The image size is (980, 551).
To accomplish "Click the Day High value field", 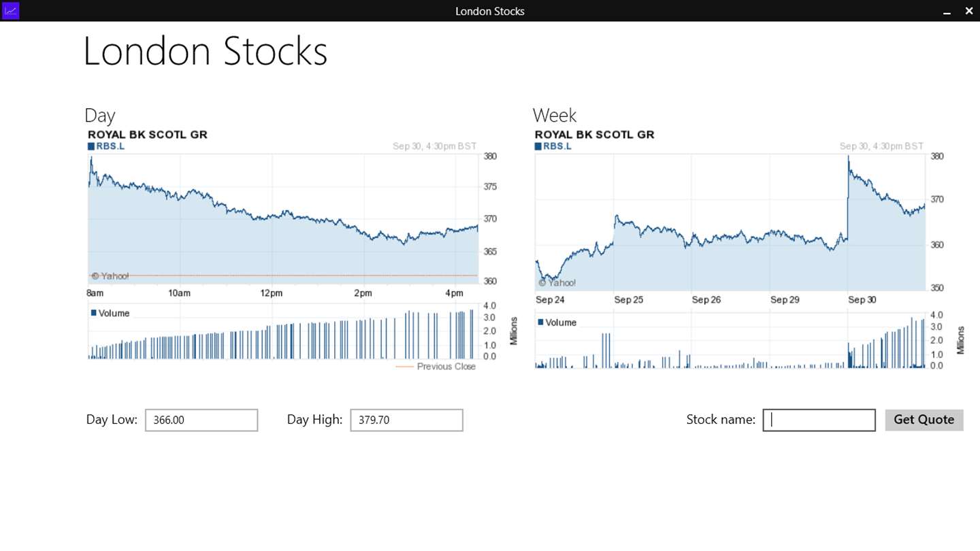I will 406,420.
